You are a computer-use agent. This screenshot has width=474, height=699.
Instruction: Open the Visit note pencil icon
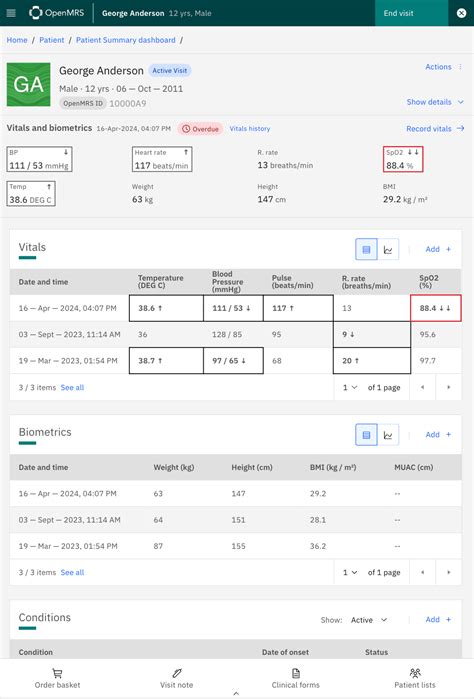click(x=177, y=673)
